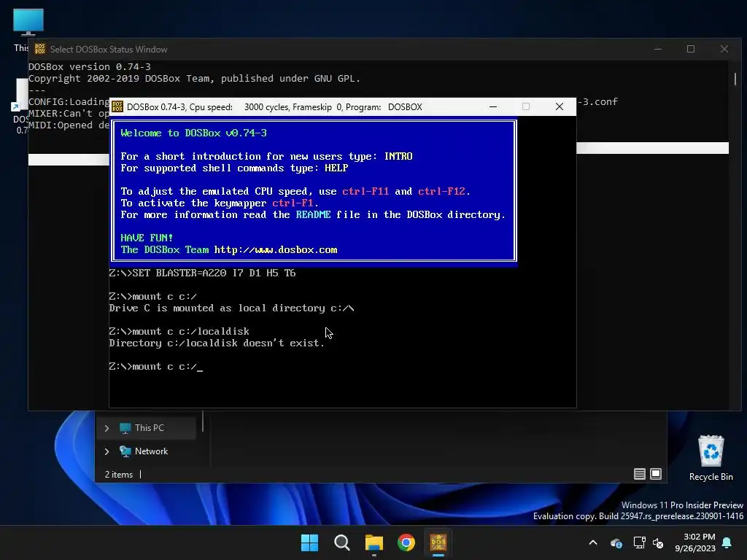Viewport: 747px width, 560px height.
Task: Click the '2 items' status bar text
Action: pyautogui.click(x=119, y=475)
